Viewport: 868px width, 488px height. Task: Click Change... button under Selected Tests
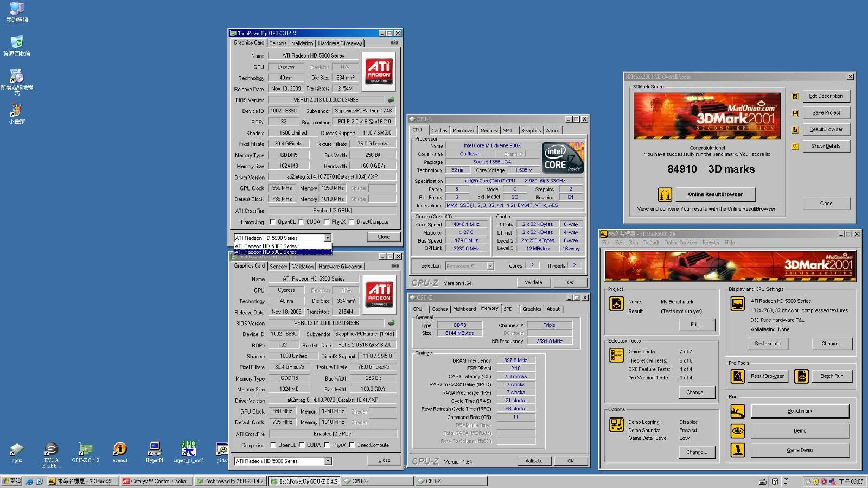(x=697, y=392)
